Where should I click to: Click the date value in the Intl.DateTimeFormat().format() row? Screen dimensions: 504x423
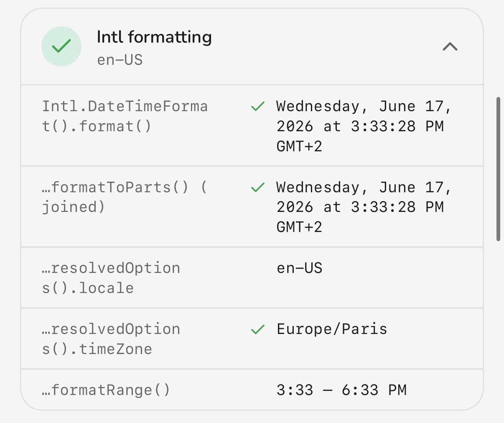click(364, 126)
